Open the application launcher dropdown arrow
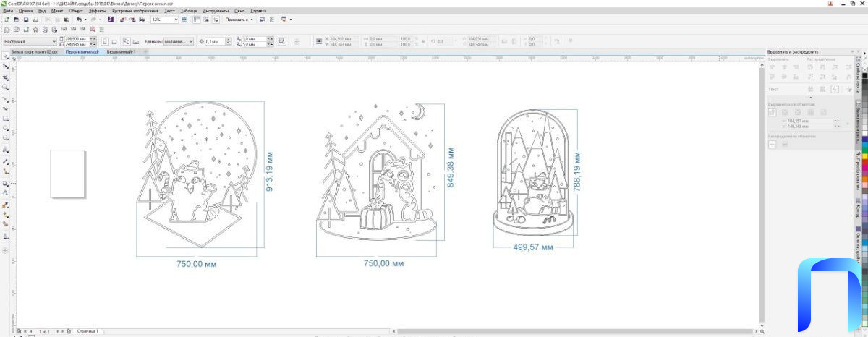Screen dimensions: 868x337 (291, 19)
